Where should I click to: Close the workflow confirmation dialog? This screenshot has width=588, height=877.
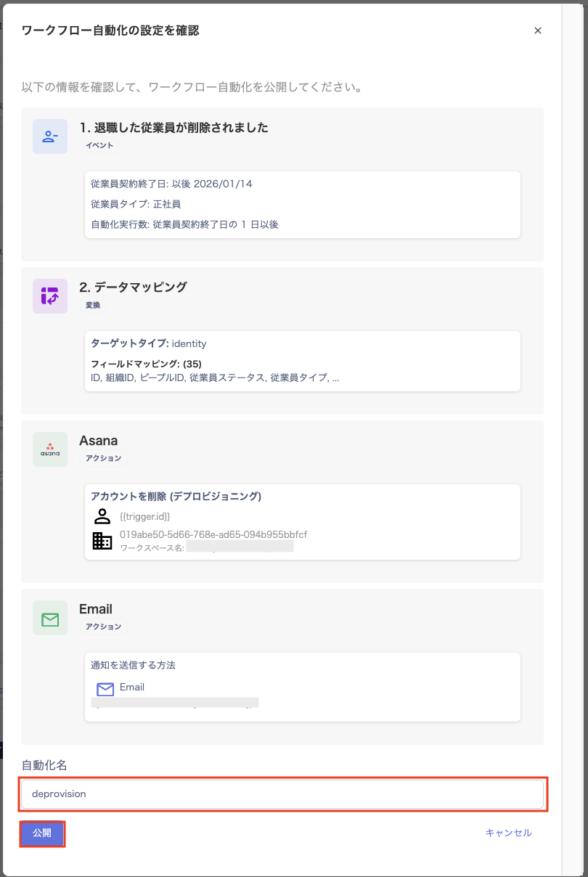(538, 30)
